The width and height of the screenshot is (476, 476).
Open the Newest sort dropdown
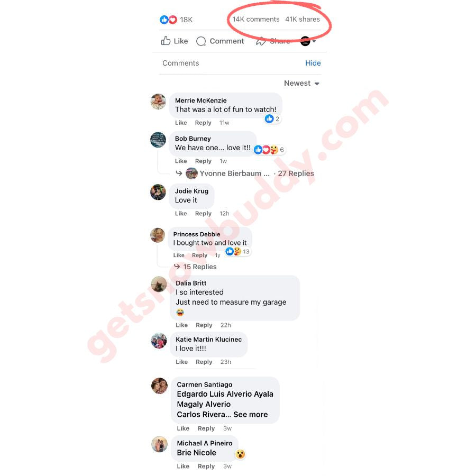pos(301,83)
